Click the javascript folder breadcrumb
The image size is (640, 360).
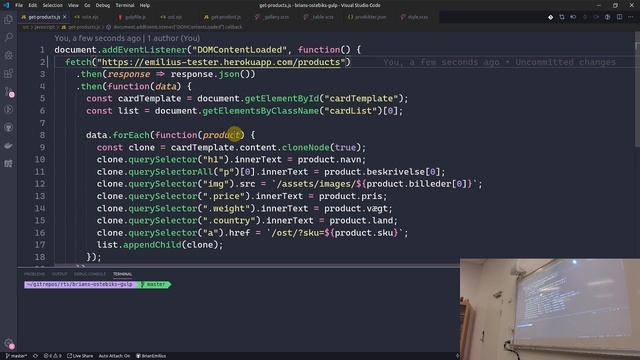(44, 27)
